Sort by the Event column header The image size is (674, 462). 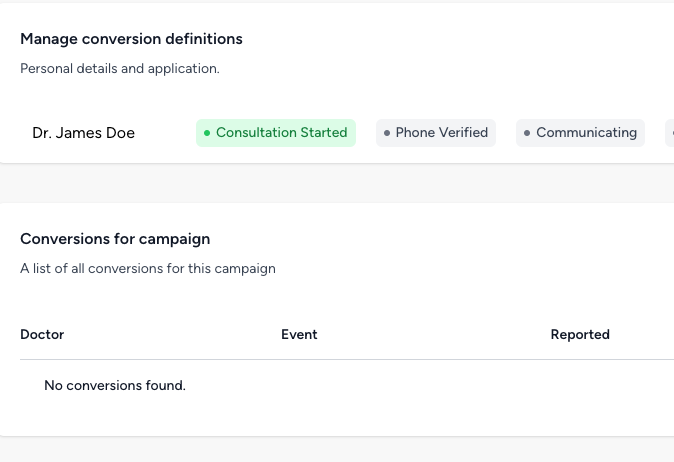(x=299, y=335)
